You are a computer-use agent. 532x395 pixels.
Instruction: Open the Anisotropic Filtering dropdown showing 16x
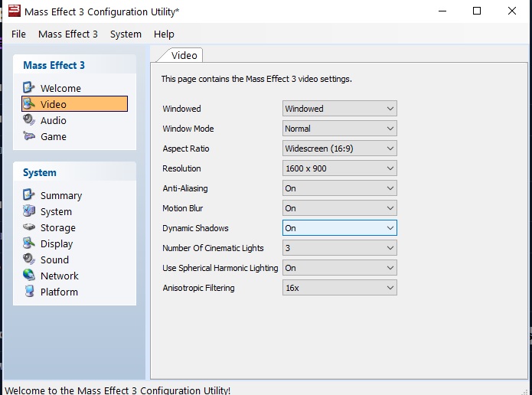[x=340, y=288]
